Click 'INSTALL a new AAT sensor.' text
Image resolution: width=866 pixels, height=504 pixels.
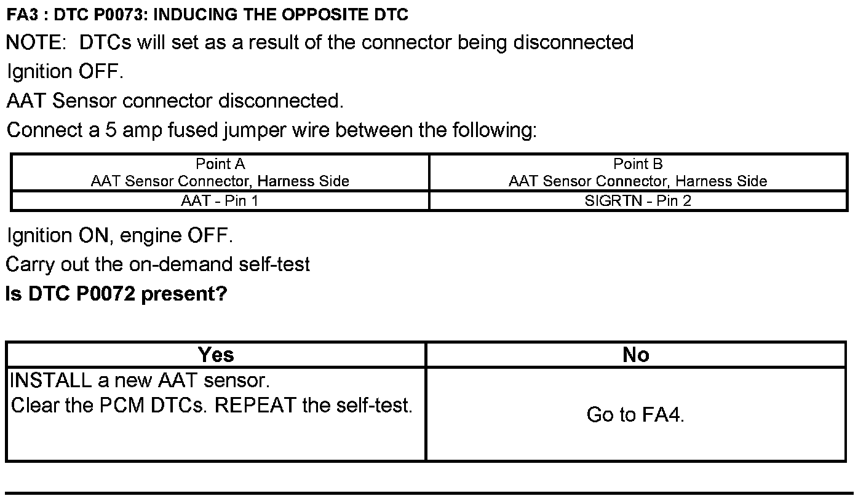(140, 381)
